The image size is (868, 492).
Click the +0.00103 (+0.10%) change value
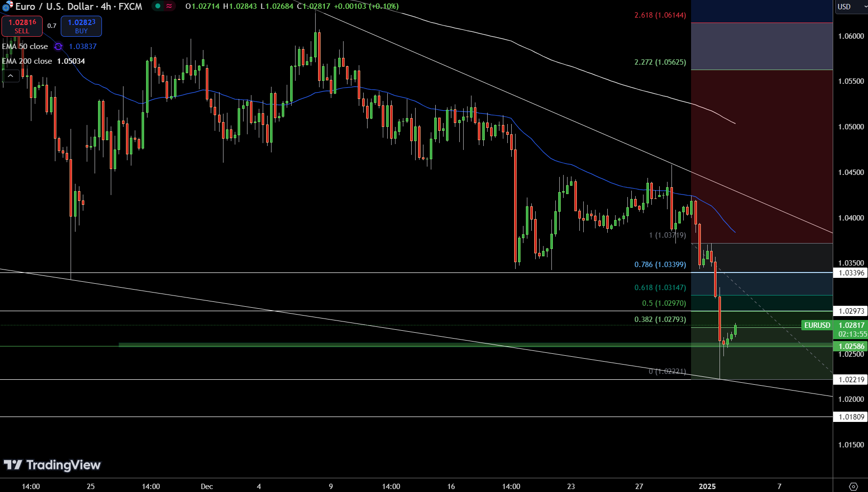coord(367,6)
